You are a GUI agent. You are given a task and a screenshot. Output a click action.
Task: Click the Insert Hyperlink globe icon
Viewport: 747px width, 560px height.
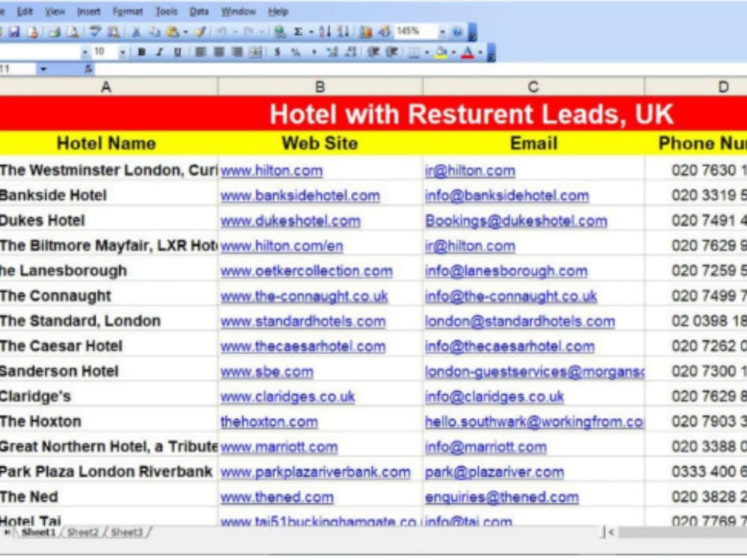(280, 32)
